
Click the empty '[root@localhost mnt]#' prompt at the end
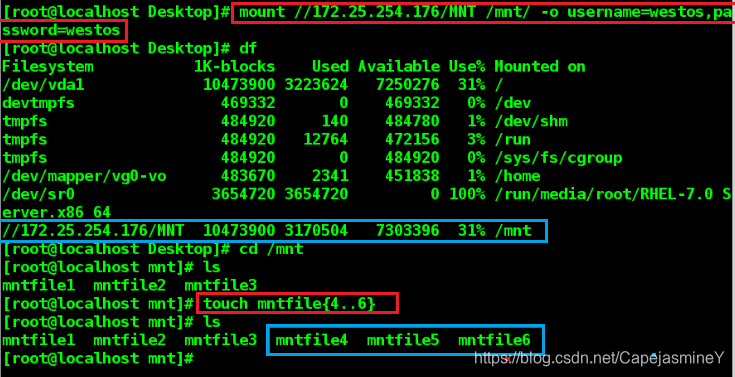pyautogui.click(x=98, y=359)
